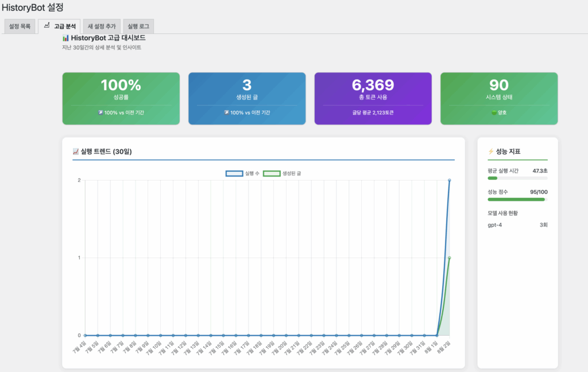
Task: Select the 생성된 글 count card
Action: [247, 98]
